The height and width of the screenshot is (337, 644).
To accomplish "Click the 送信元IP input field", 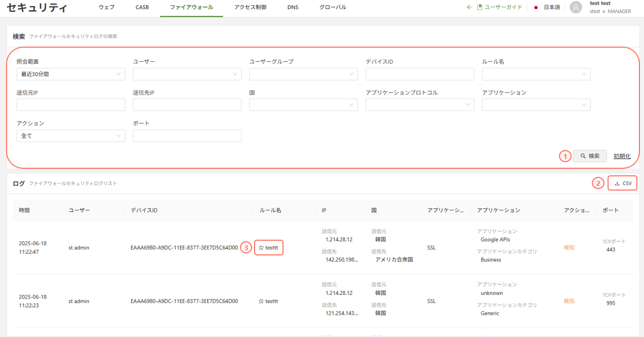I will 71,105.
